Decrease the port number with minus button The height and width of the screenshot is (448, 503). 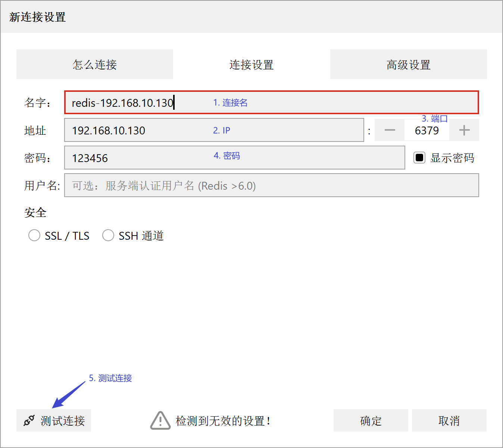(390, 130)
